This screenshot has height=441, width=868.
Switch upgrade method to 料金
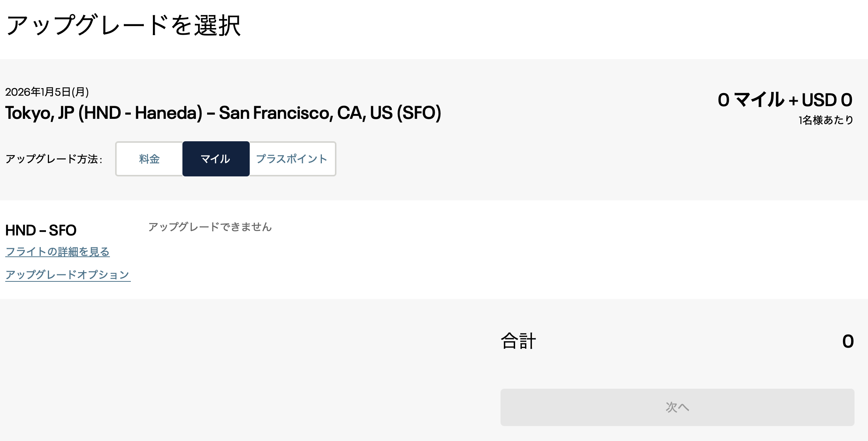click(x=149, y=159)
